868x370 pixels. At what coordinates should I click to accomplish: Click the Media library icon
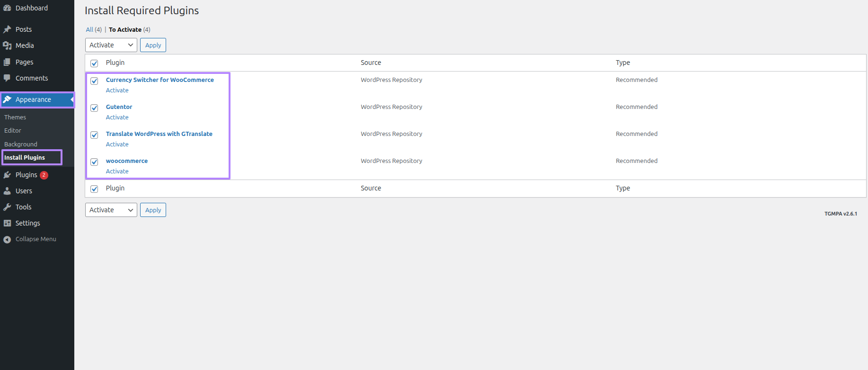pos(7,45)
